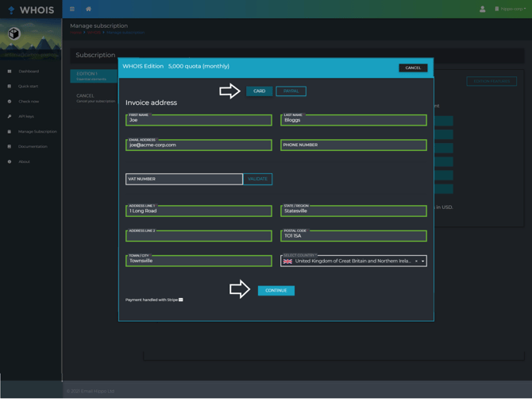Screen dimensions: 532x399
Task: Click the API keys key icon
Action: pos(10,117)
